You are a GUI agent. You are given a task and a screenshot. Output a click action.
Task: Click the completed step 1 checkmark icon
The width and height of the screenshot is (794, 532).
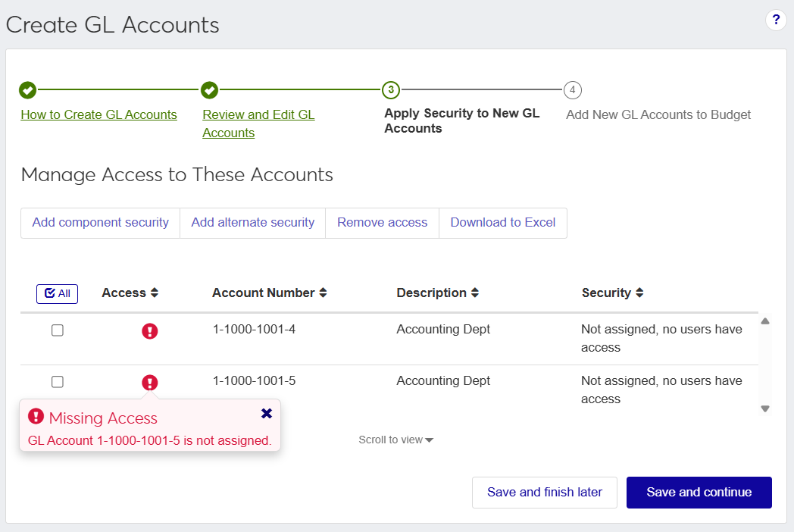27,90
